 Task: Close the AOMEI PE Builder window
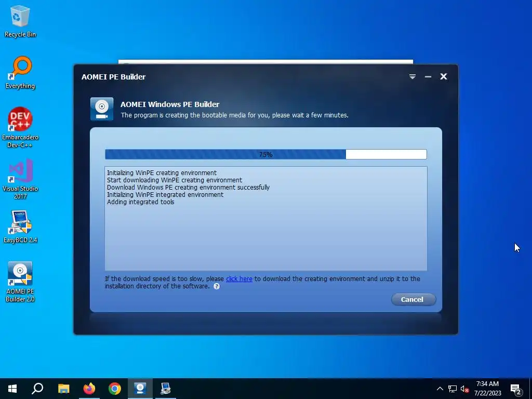click(x=444, y=77)
